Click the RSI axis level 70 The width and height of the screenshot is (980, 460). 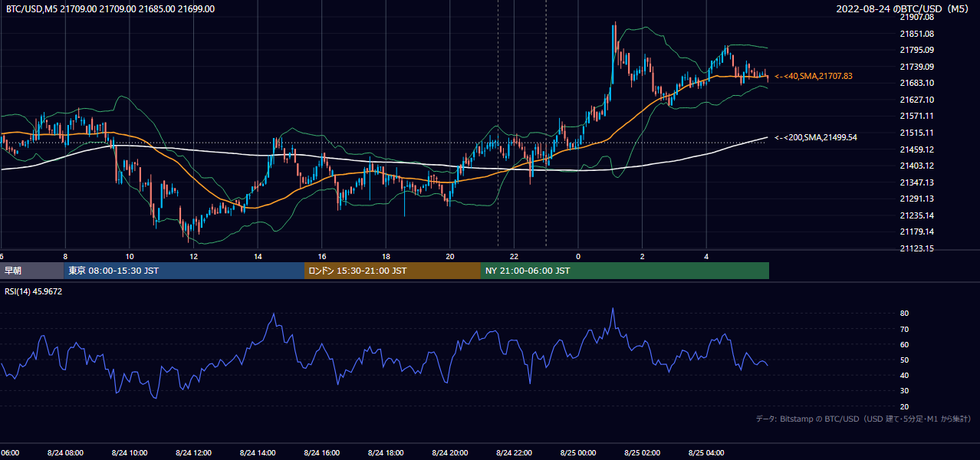(904, 329)
